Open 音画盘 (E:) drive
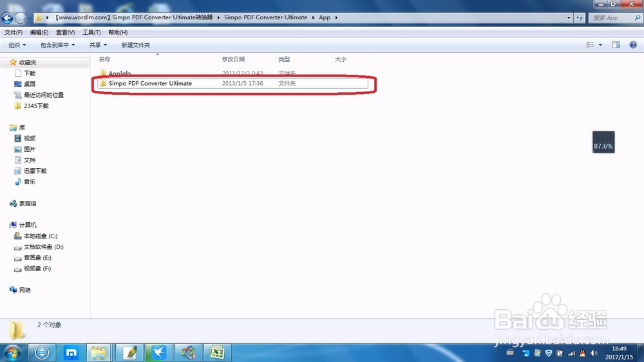Image resolution: width=644 pixels, height=362 pixels. point(37,258)
